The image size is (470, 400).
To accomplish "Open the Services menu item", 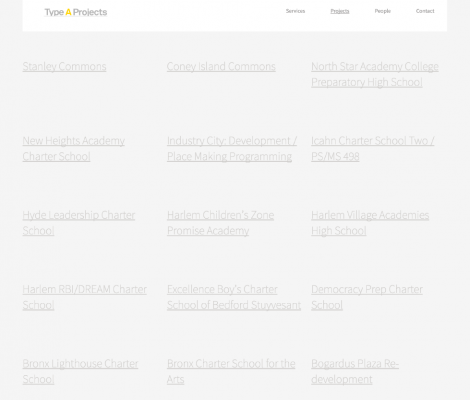I will pos(295,11).
